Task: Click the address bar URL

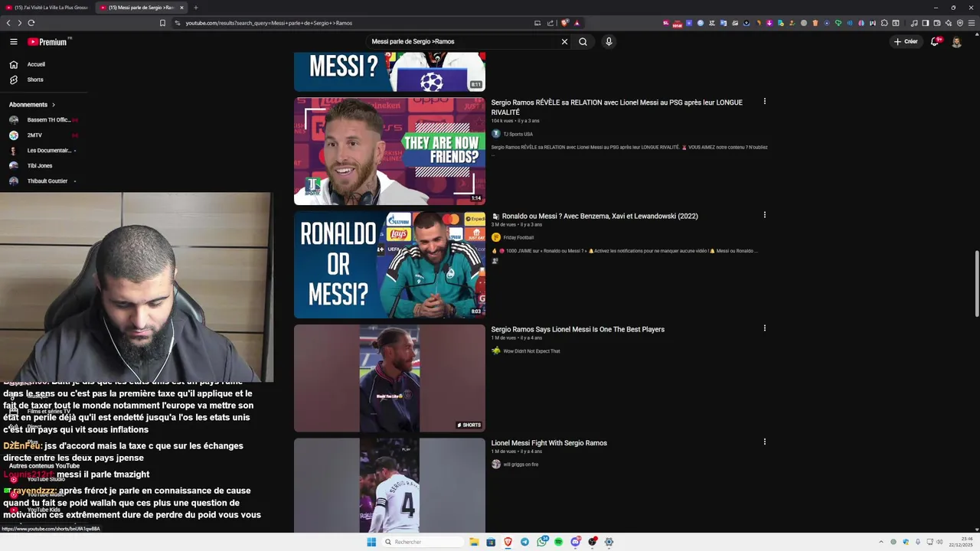Action: tap(268, 23)
